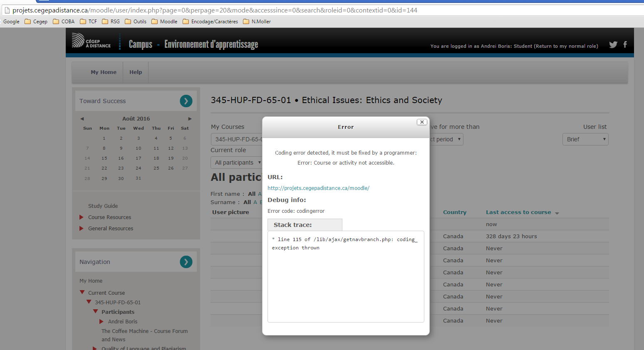Screen dimensions: 644x350
Task: Expand the General Resources item
Action: tap(82, 228)
